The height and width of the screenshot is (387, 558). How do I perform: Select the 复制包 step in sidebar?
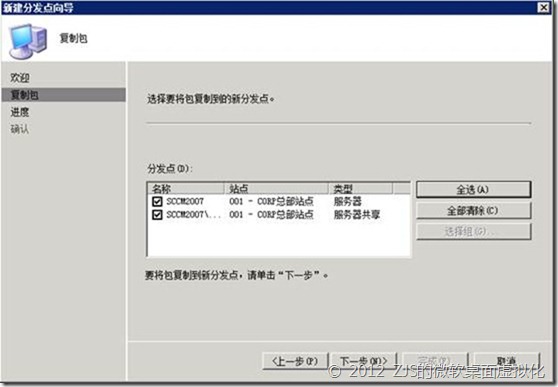point(64,95)
